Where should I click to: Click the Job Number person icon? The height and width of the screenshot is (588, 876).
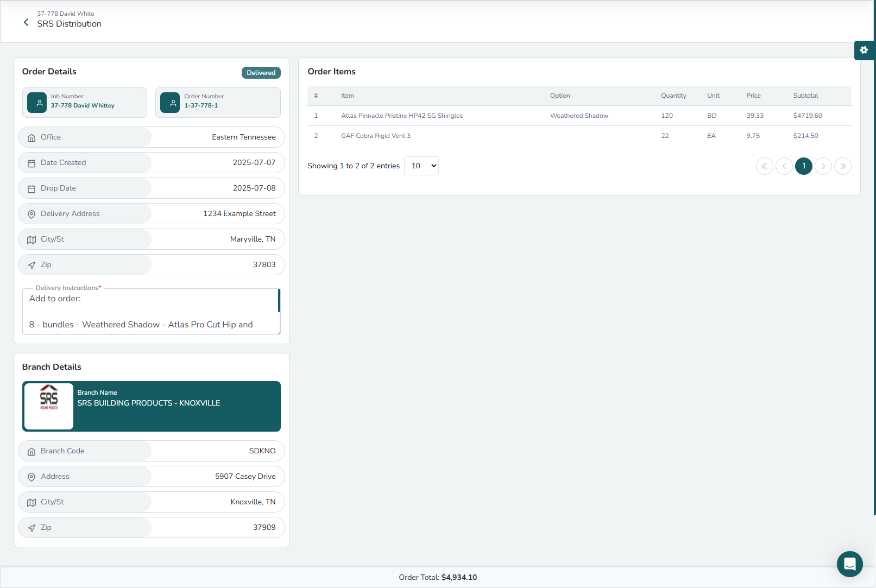[x=37, y=103]
